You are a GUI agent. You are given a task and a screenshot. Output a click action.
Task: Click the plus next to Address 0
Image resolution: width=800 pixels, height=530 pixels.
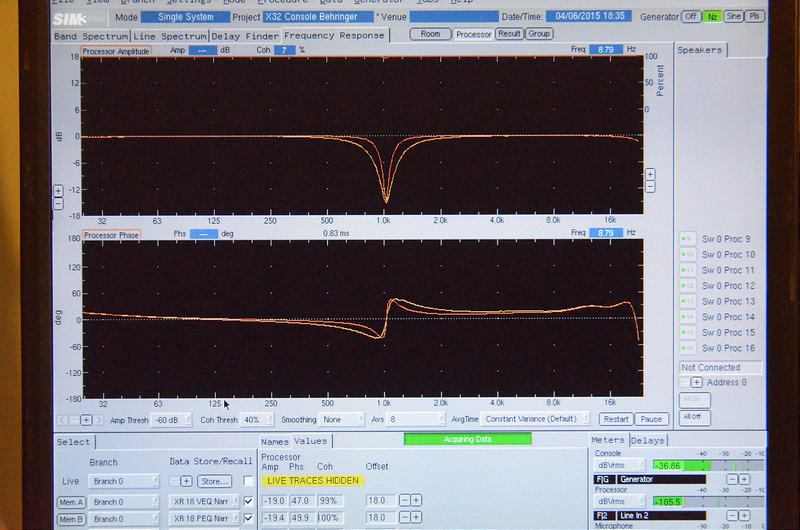(696, 382)
